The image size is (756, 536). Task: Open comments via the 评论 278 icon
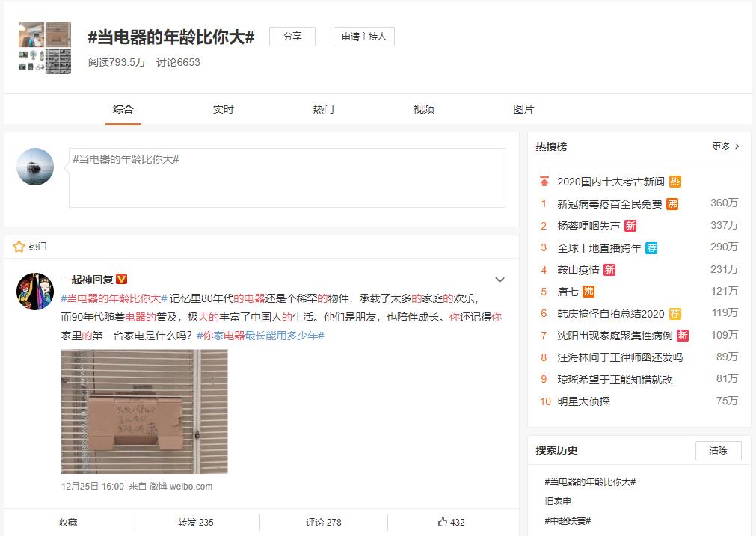[x=324, y=523]
